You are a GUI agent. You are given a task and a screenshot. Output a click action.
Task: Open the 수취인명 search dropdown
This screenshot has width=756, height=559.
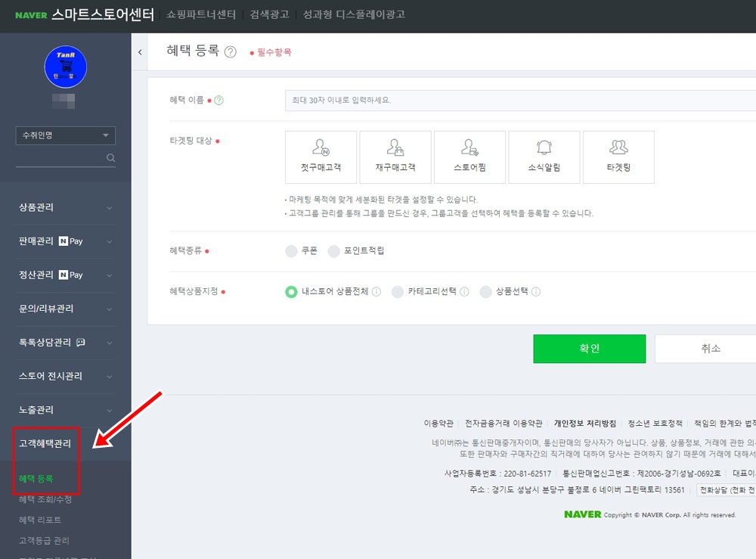(x=66, y=135)
